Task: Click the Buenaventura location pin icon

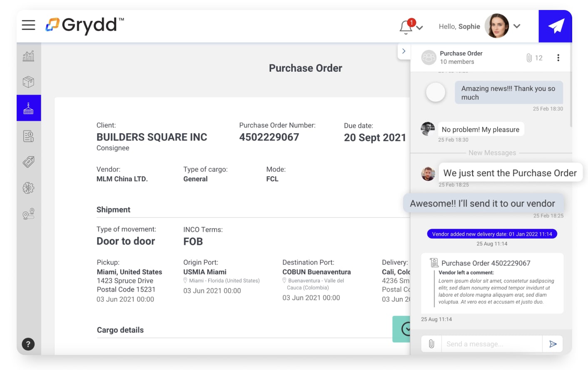Action: 284,280
